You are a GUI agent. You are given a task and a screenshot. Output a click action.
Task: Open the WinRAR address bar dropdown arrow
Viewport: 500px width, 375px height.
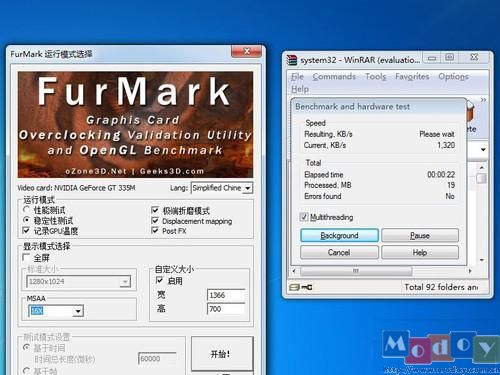click(x=483, y=150)
